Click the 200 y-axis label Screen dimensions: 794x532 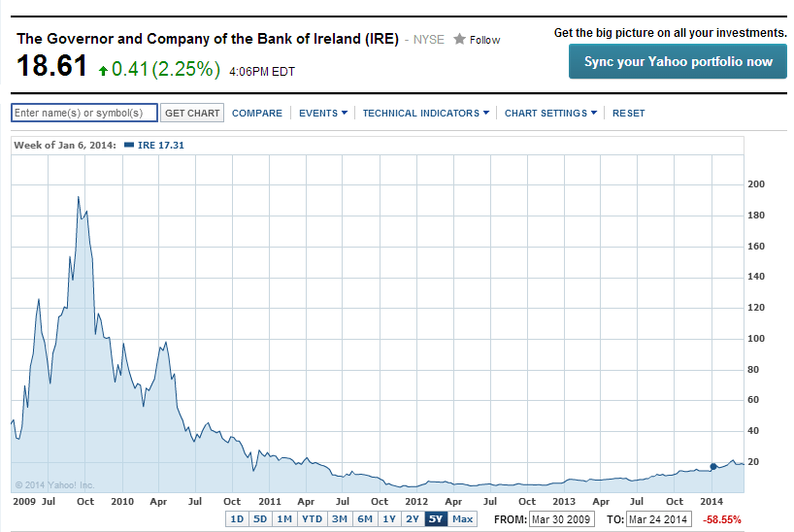click(756, 184)
